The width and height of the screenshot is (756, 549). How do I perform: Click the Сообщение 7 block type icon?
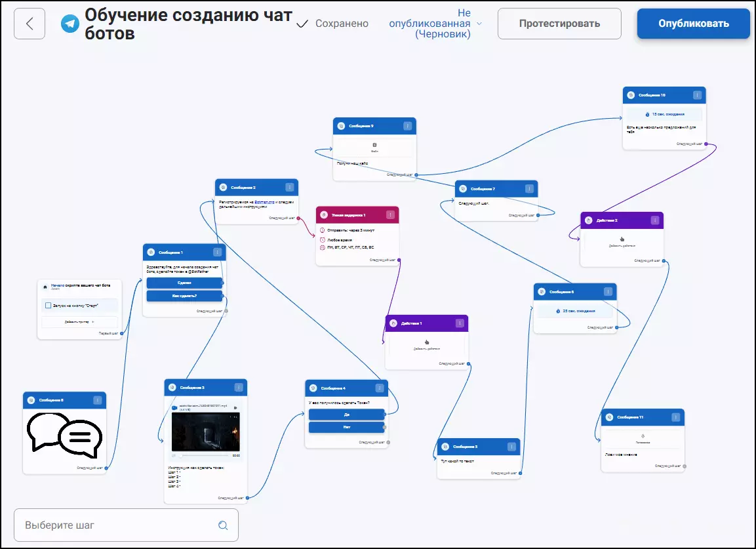coord(463,189)
